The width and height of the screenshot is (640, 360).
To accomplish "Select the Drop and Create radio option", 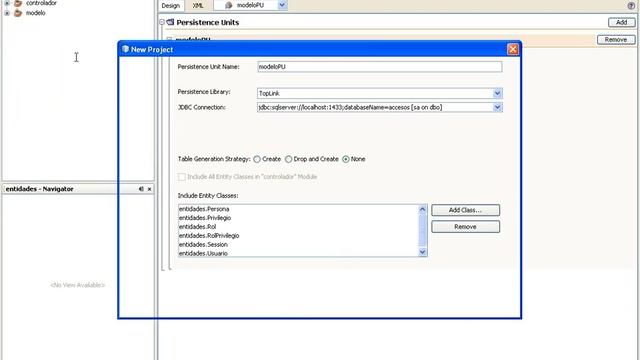I will coord(288,159).
